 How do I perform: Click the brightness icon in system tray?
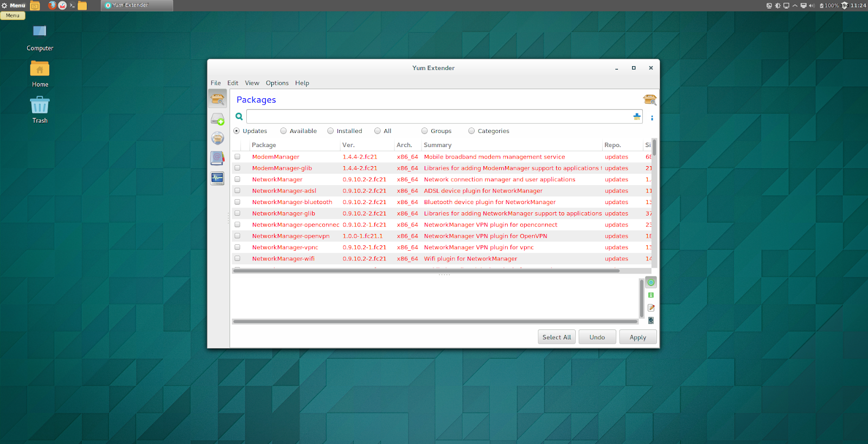(777, 5)
